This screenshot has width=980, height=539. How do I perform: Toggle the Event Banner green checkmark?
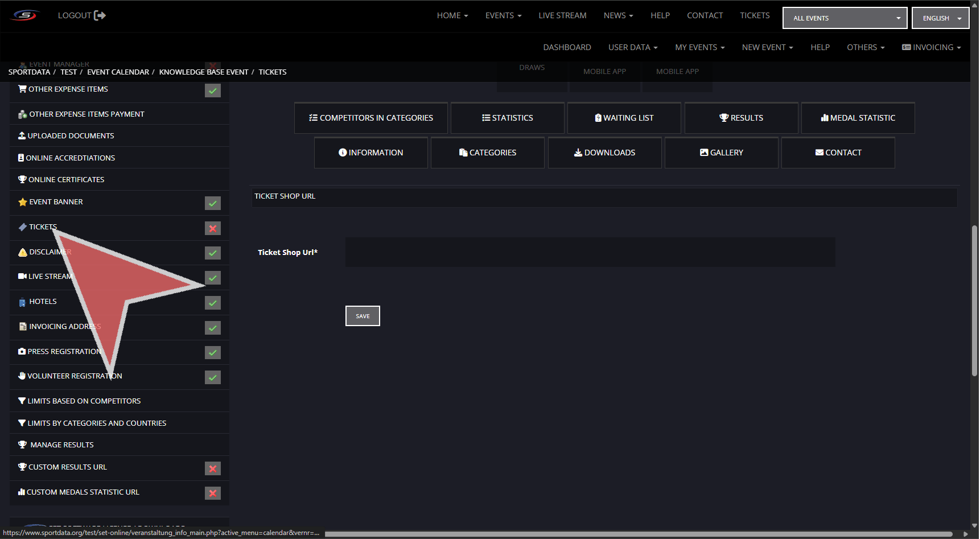point(213,203)
